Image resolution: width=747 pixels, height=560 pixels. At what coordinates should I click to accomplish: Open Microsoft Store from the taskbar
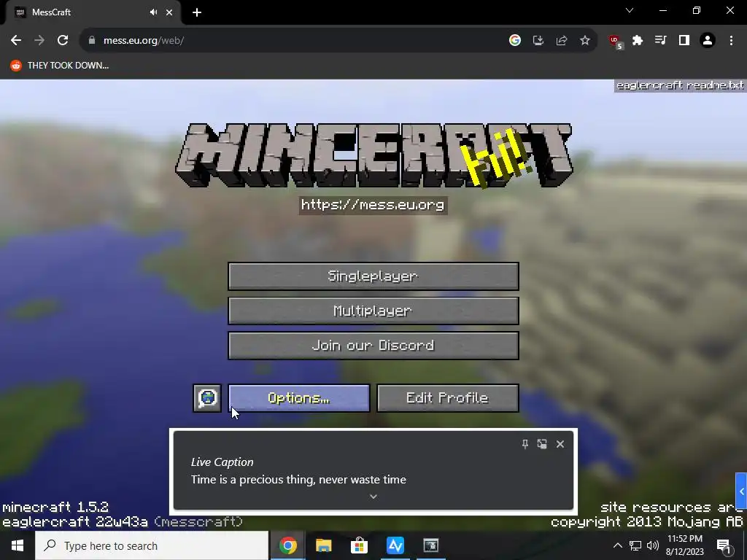[x=359, y=545]
